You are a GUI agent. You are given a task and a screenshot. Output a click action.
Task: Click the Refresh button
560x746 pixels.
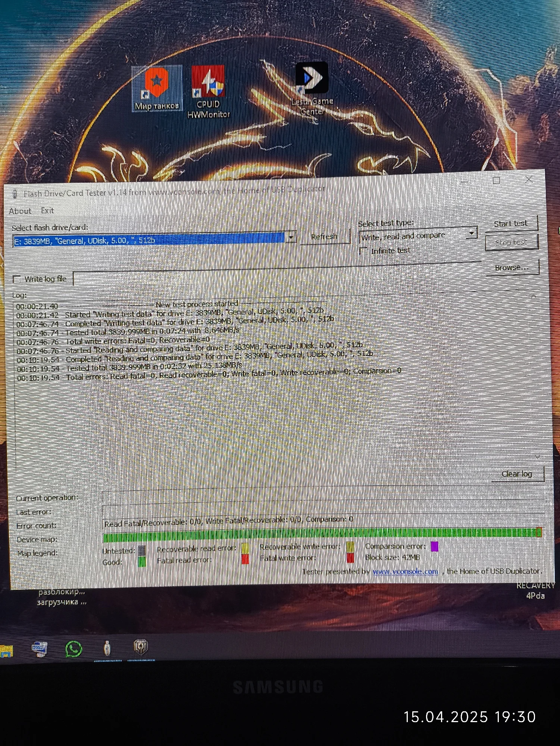pyautogui.click(x=324, y=236)
